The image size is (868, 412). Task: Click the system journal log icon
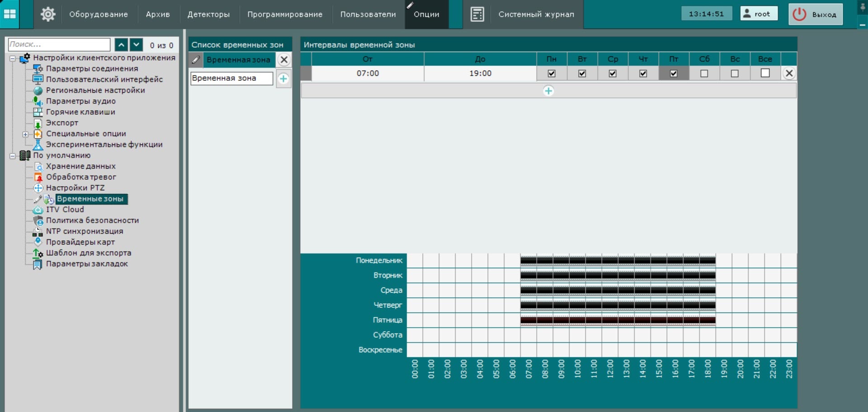477,14
